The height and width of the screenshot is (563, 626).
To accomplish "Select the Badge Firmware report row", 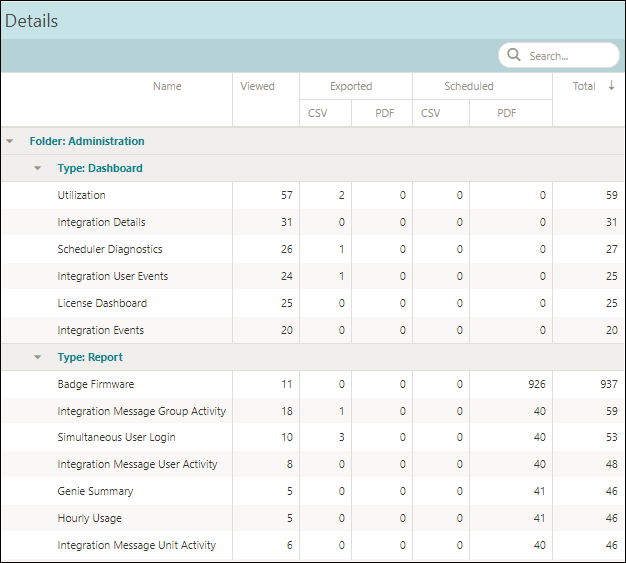I will [313, 384].
